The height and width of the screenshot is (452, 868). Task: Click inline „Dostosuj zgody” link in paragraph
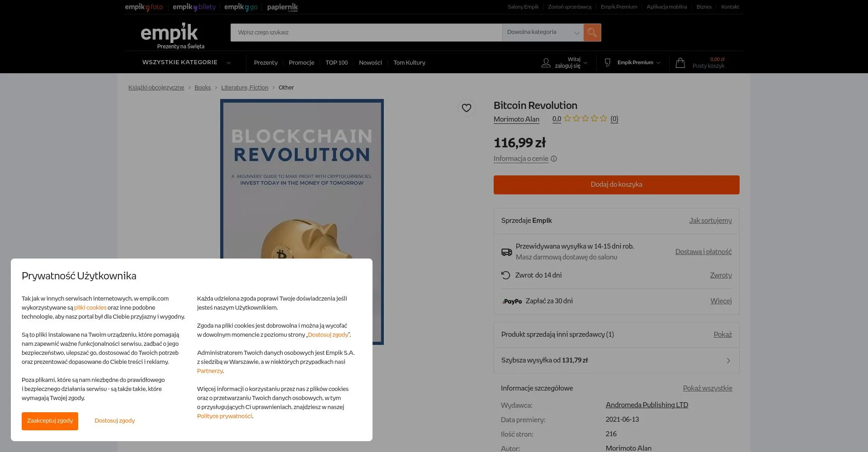point(328,335)
